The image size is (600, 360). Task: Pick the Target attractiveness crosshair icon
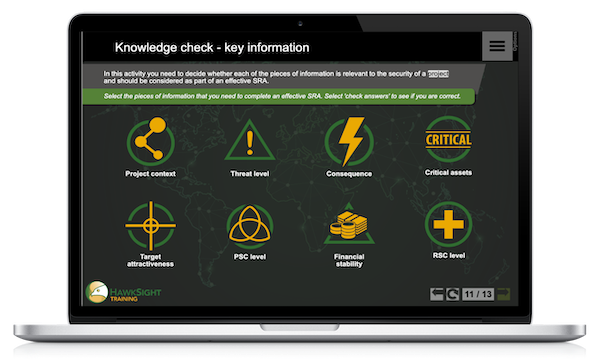click(150, 226)
